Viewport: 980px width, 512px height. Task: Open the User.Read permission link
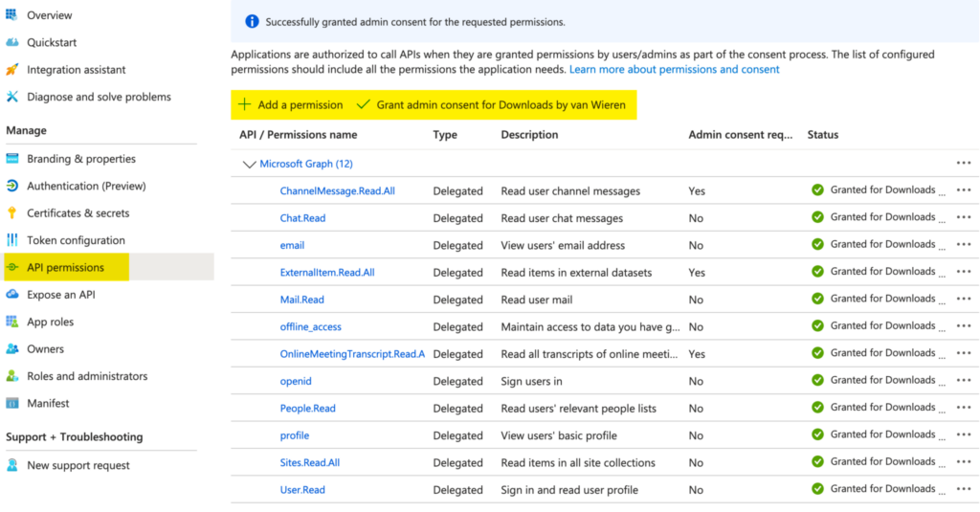point(302,490)
